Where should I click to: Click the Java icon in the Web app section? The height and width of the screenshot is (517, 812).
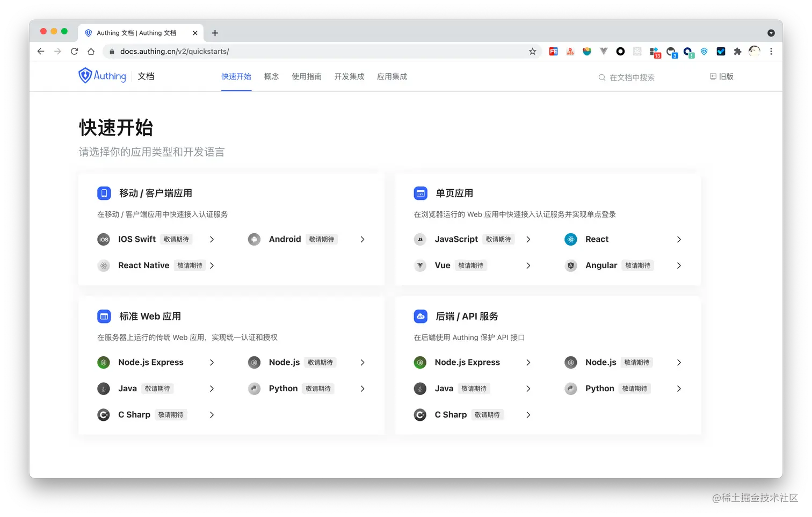pyautogui.click(x=104, y=389)
